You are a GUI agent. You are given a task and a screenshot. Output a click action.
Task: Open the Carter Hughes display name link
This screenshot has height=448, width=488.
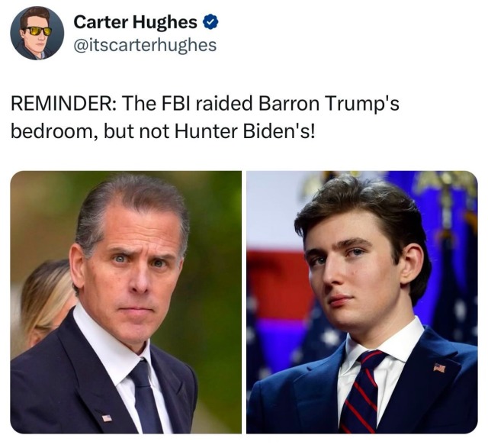click(136, 22)
